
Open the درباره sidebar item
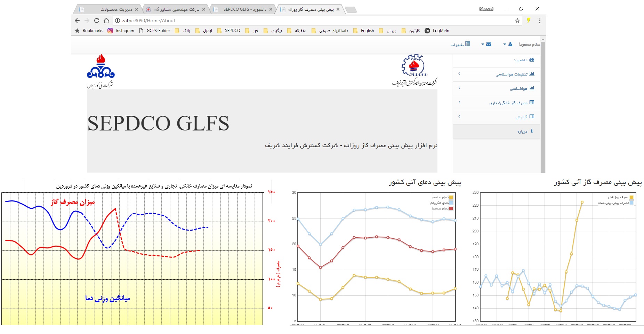[x=497, y=131]
